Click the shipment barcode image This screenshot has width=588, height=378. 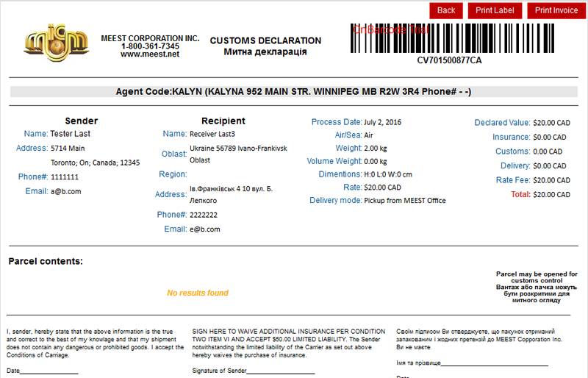point(452,38)
